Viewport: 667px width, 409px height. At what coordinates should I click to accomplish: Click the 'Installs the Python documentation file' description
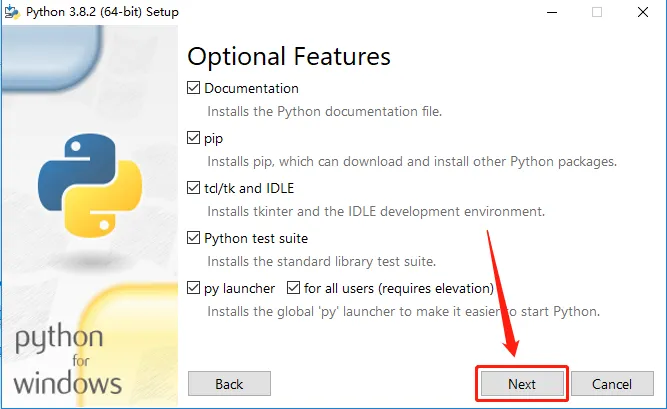[x=325, y=112]
